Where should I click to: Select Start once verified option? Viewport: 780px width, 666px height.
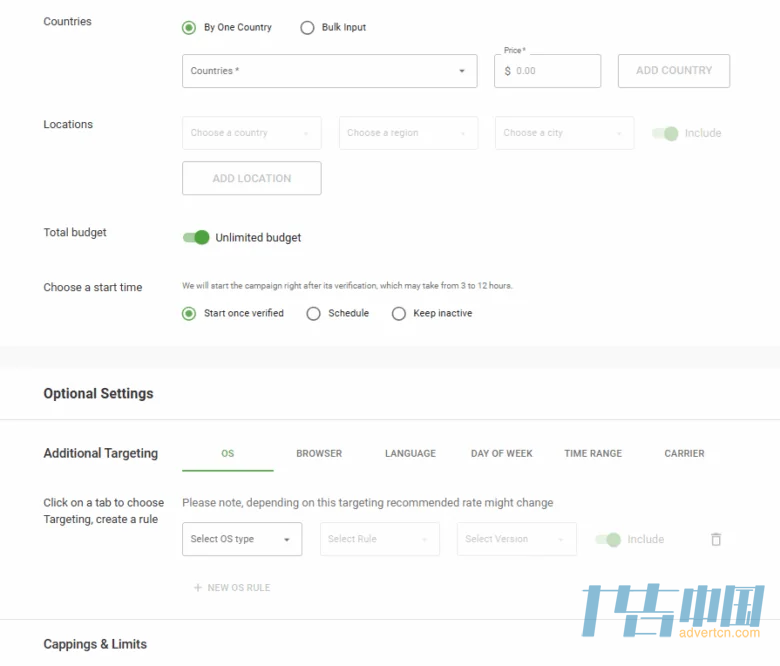(189, 314)
